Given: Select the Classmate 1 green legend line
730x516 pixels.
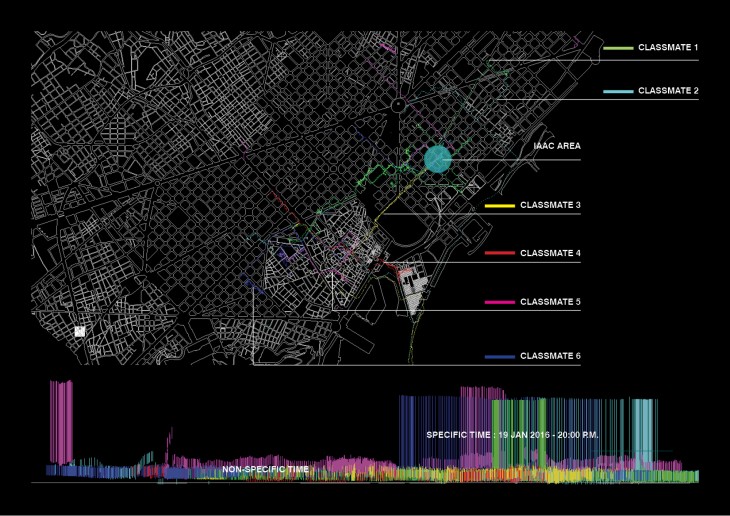Looking at the screenshot, I should pyautogui.click(x=617, y=48).
